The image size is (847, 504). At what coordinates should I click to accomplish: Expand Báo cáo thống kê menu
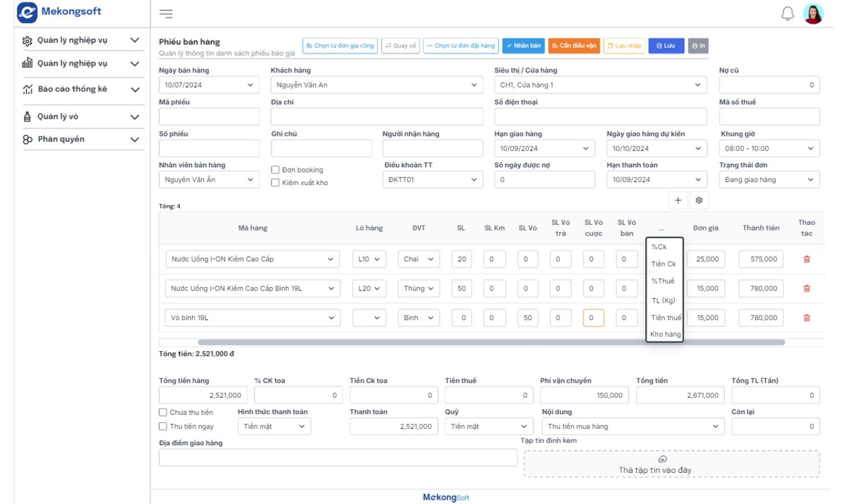tap(81, 89)
